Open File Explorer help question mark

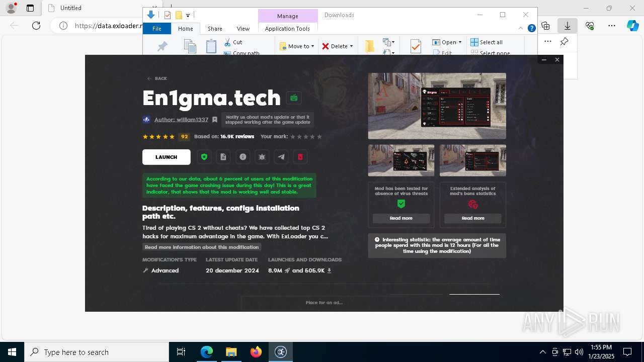(x=531, y=28)
